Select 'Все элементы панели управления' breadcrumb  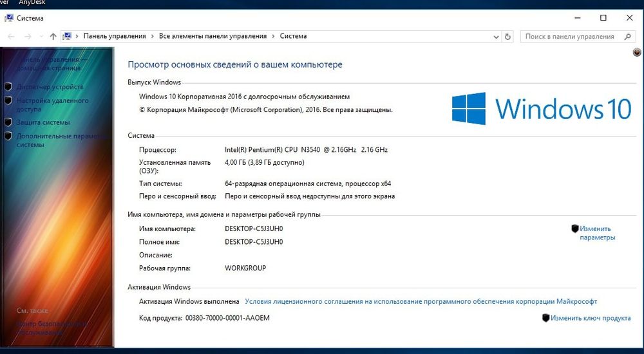(213, 36)
